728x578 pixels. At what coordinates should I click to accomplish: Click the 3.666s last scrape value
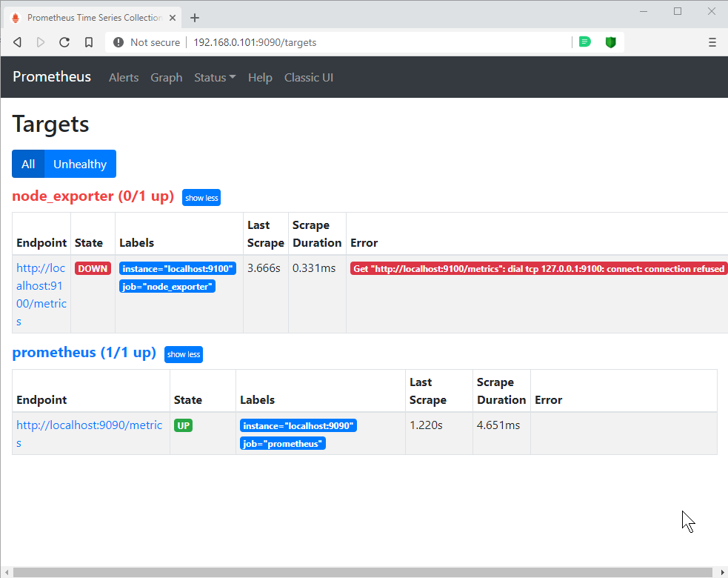[x=264, y=268]
